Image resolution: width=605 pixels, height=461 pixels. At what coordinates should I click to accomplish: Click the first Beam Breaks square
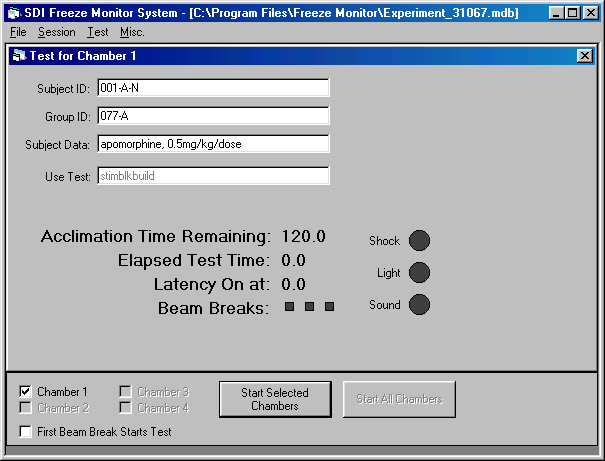pos(289,307)
